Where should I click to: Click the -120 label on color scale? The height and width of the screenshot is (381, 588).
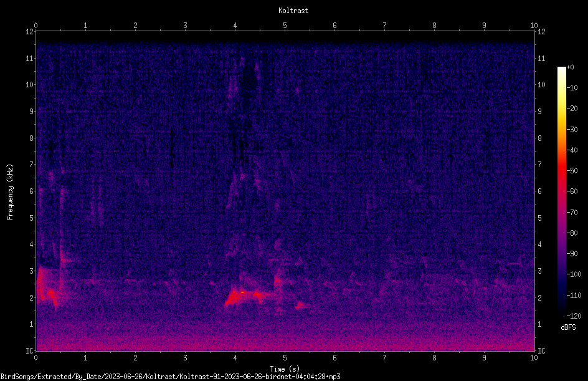click(x=574, y=316)
